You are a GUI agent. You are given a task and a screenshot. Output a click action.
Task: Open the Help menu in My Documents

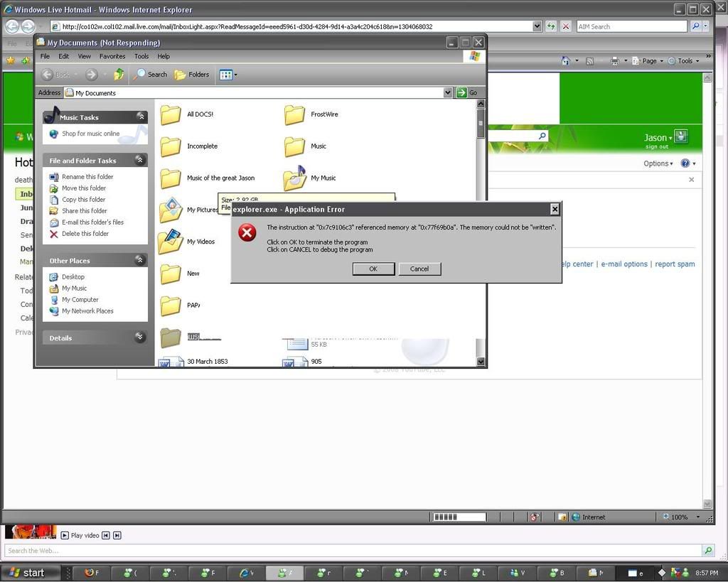pos(164,56)
